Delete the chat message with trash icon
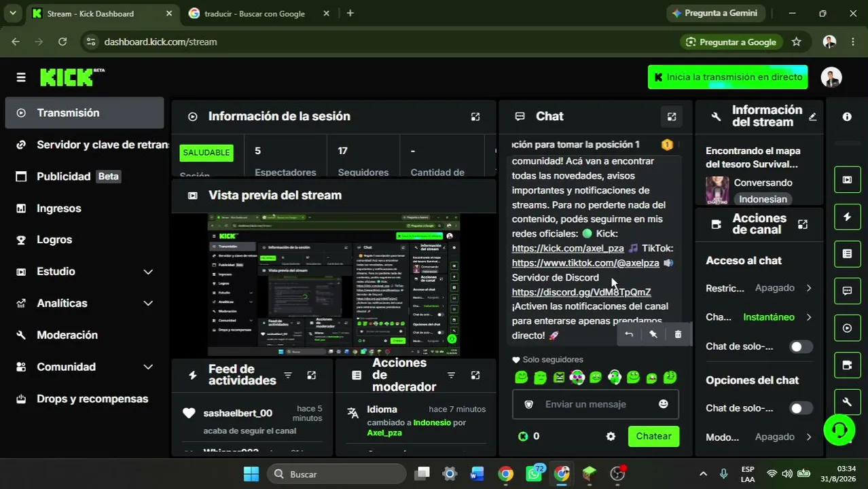Viewport: 868px width, 489px height. [x=678, y=334]
